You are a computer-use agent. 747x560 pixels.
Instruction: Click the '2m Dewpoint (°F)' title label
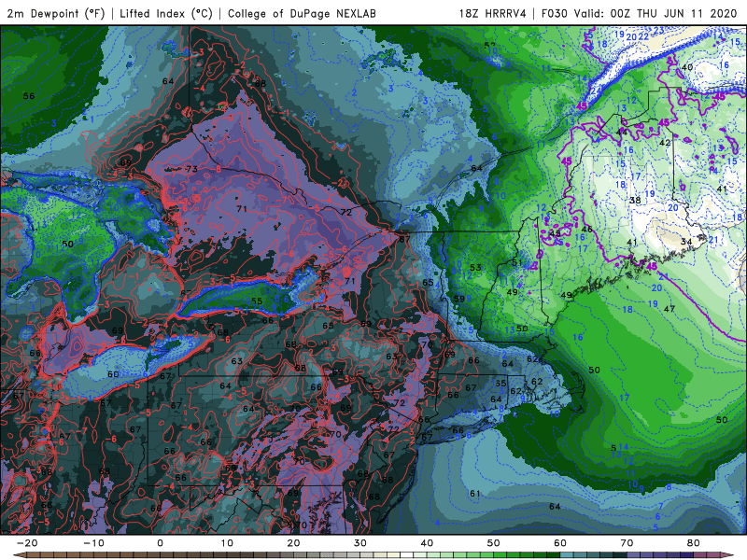coord(56,14)
